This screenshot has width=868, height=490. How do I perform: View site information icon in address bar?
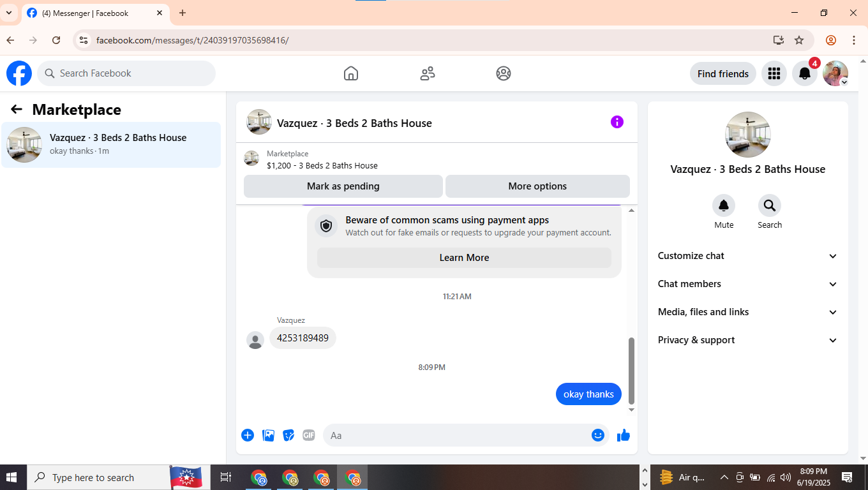pos(83,40)
